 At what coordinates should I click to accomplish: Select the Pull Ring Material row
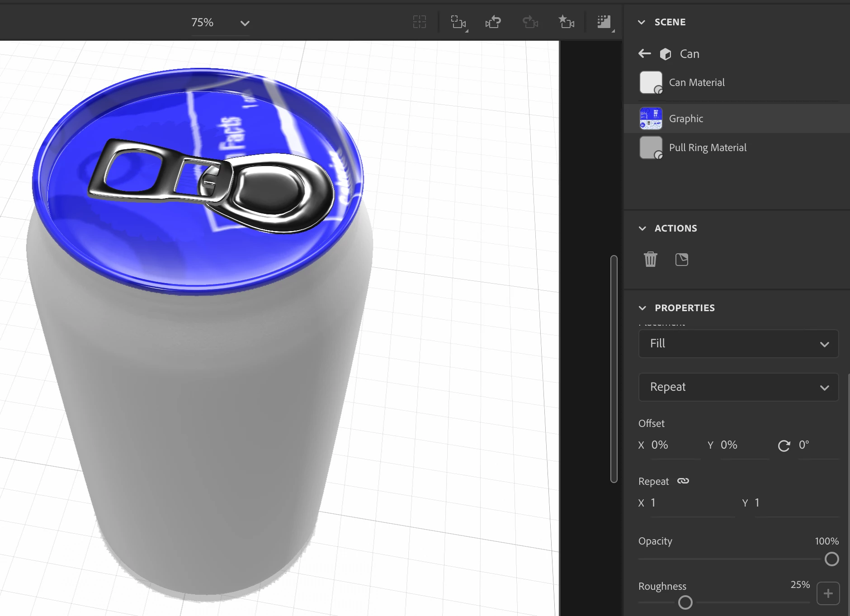pyautogui.click(x=737, y=147)
